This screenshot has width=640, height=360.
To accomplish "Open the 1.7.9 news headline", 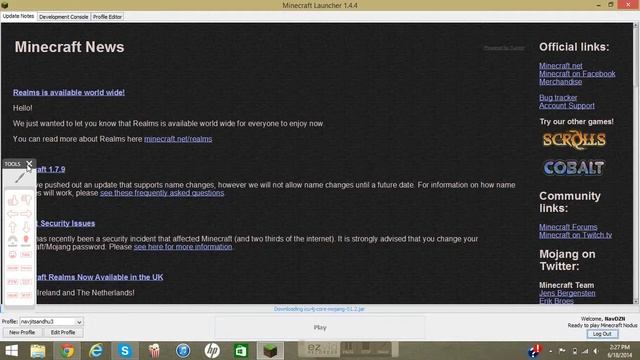I will coord(51,169).
